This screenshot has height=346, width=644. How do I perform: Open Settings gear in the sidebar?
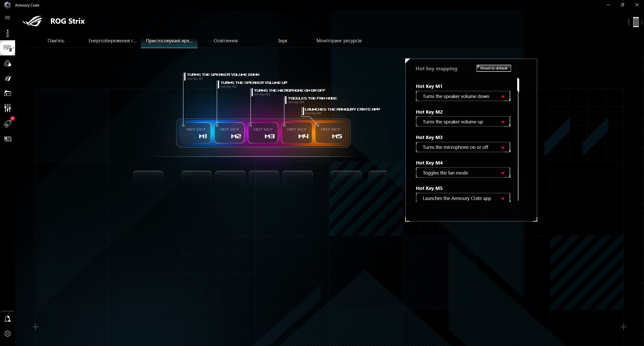click(8, 334)
